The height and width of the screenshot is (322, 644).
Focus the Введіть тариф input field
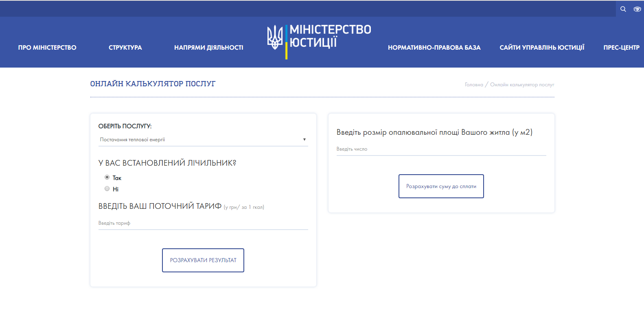203,223
